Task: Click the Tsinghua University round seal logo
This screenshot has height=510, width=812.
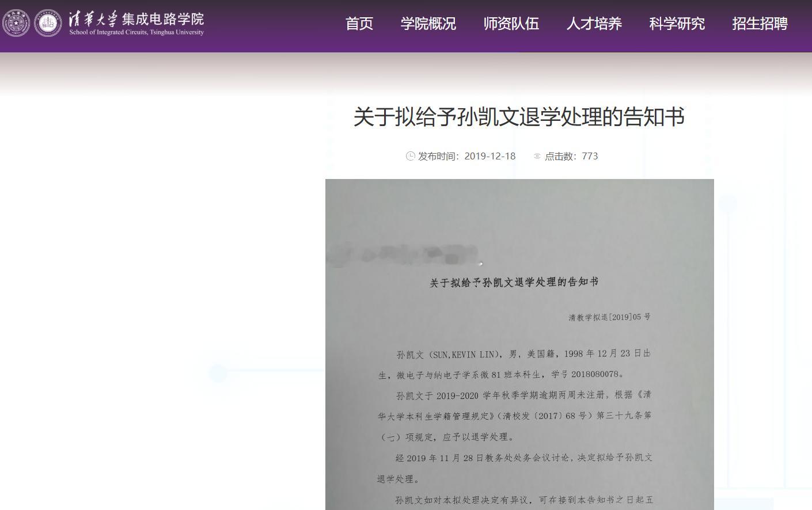Action: point(16,24)
